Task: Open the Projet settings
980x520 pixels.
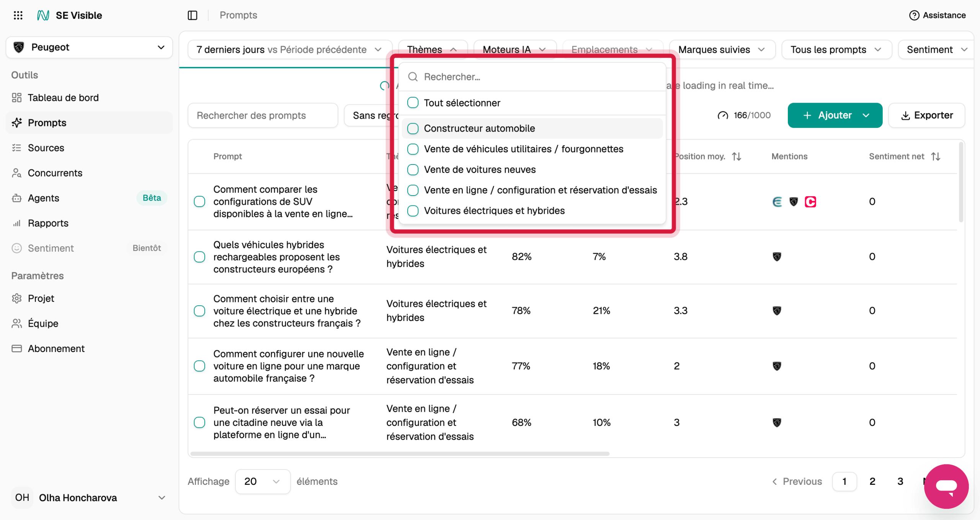Action: pos(89,298)
